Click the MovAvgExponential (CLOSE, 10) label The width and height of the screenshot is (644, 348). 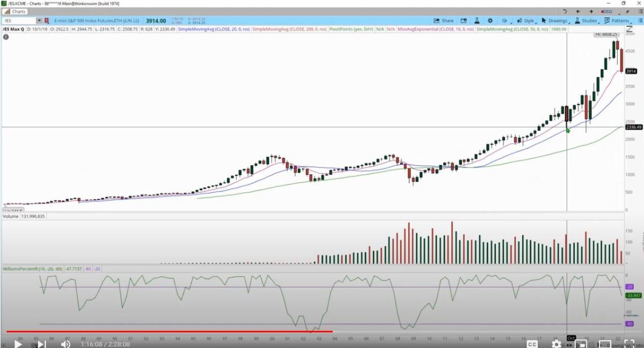tap(436, 29)
